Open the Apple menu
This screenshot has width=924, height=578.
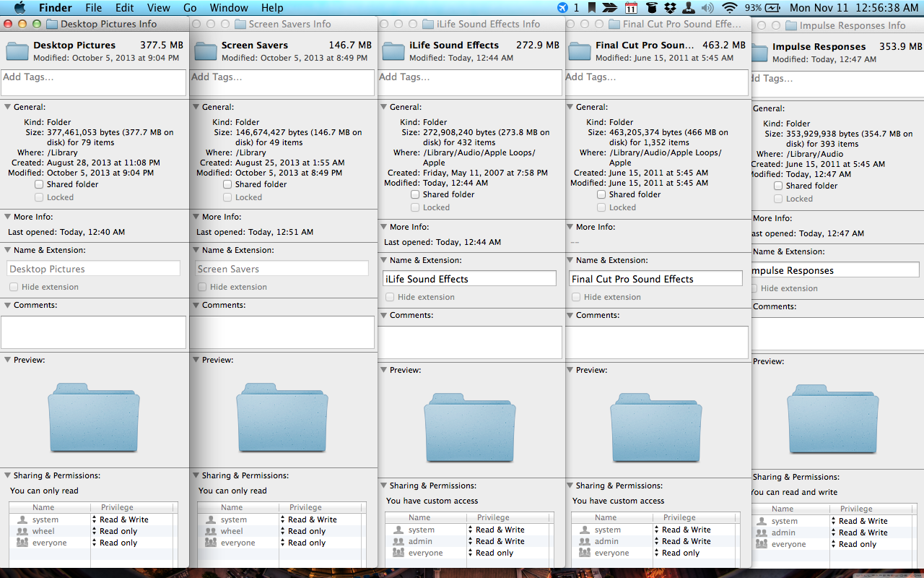[x=19, y=8]
